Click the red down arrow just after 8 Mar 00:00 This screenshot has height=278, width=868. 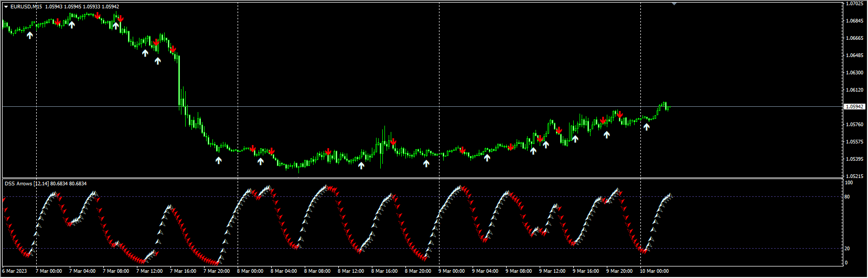(252, 149)
